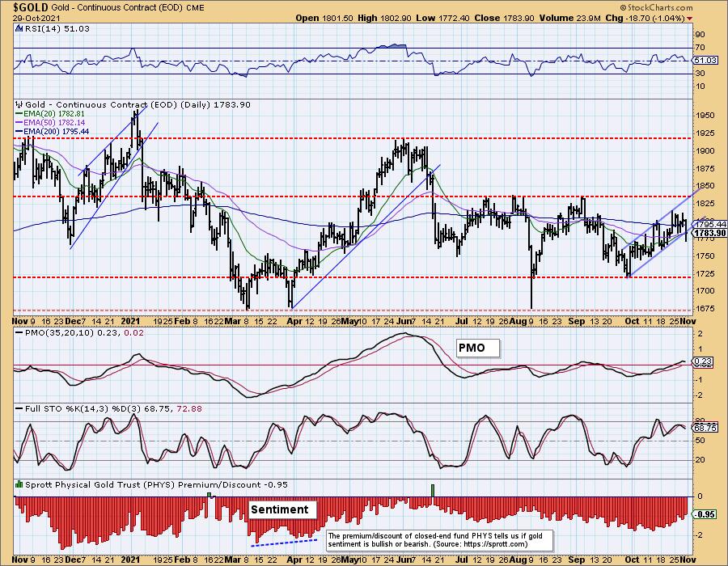Image resolution: width=728 pixels, height=566 pixels.
Task: Click the 70 level label on RSI axis
Action: [700, 48]
